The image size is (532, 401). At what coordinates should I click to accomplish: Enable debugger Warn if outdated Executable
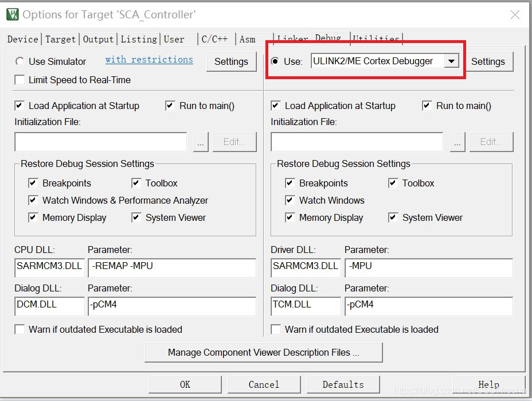coord(276,329)
